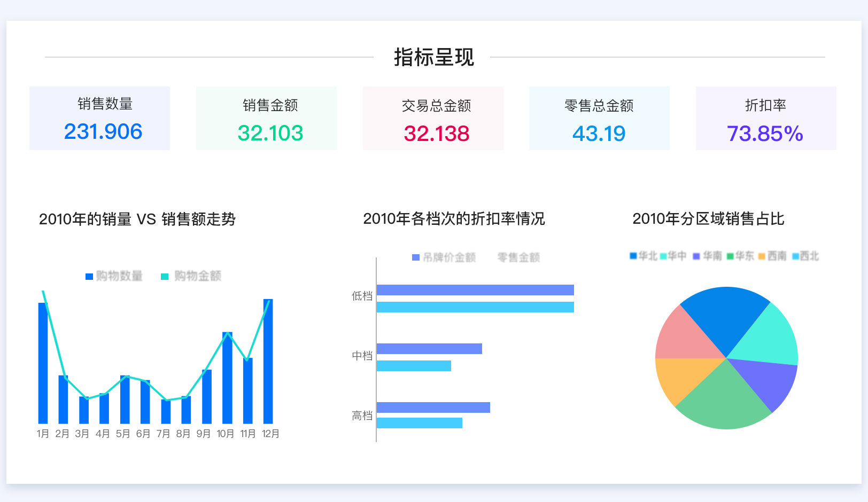868x502 pixels.
Task: Toggle the 西北 pie legend entry
Action: (805, 256)
